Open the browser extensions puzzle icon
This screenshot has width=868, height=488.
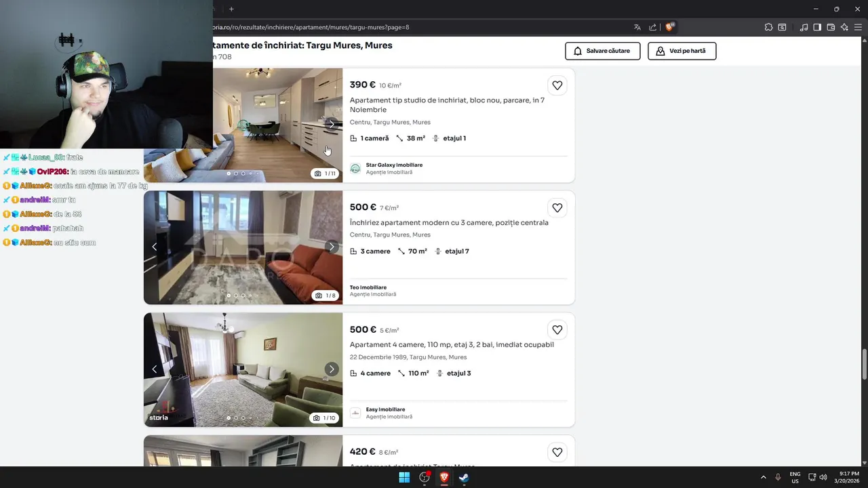(768, 27)
